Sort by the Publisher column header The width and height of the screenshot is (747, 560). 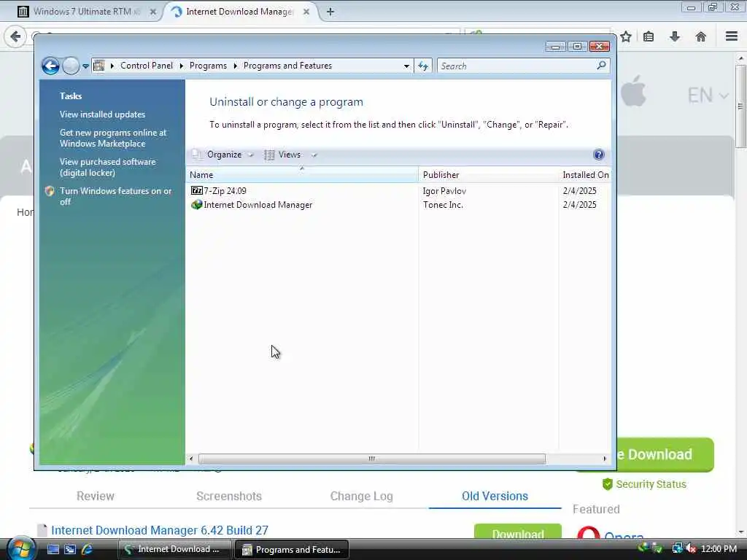tap(488, 175)
